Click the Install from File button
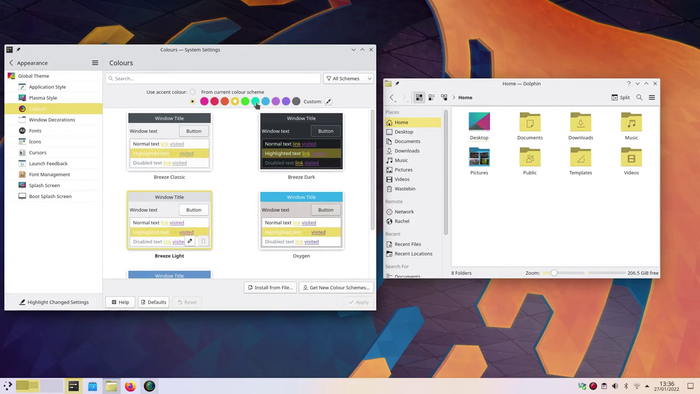The image size is (700, 394). pyautogui.click(x=270, y=288)
